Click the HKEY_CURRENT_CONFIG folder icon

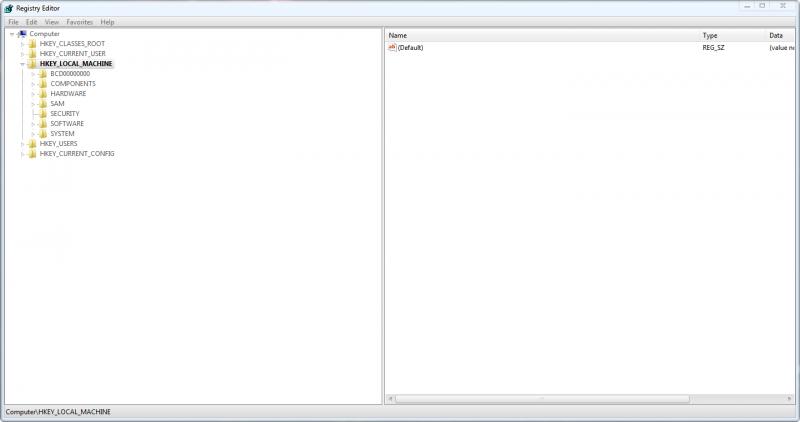click(x=32, y=154)
